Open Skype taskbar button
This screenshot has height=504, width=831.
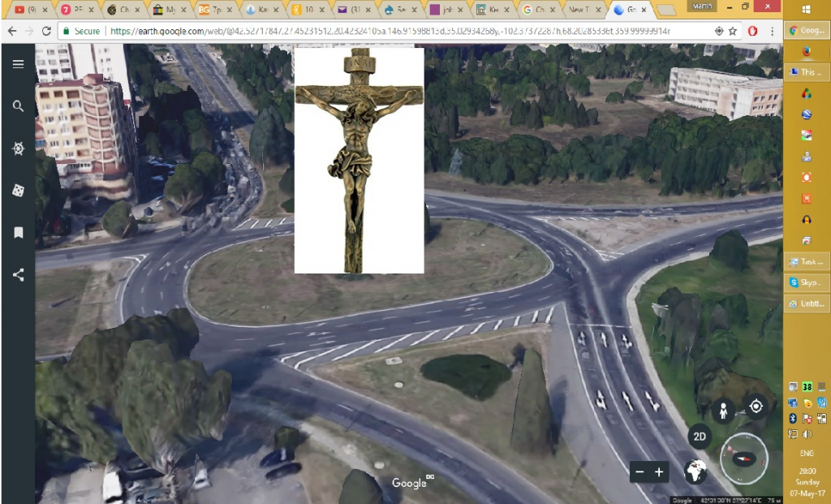pos(807,282)
